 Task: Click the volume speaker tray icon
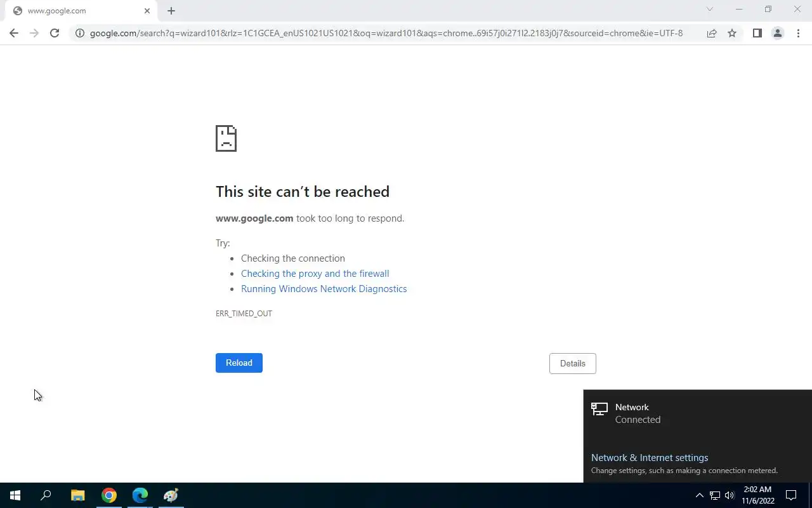coord(730,495)
